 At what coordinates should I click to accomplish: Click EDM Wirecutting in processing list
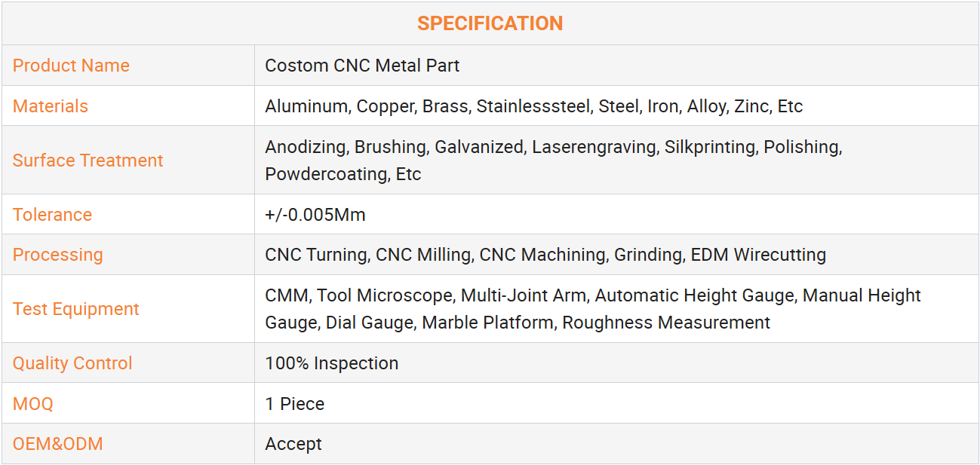[758, 255]
